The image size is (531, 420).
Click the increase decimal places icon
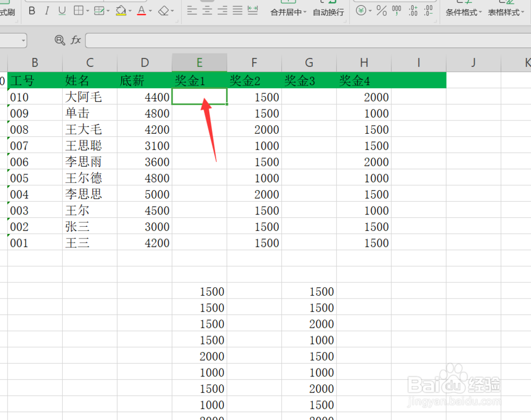413,11
